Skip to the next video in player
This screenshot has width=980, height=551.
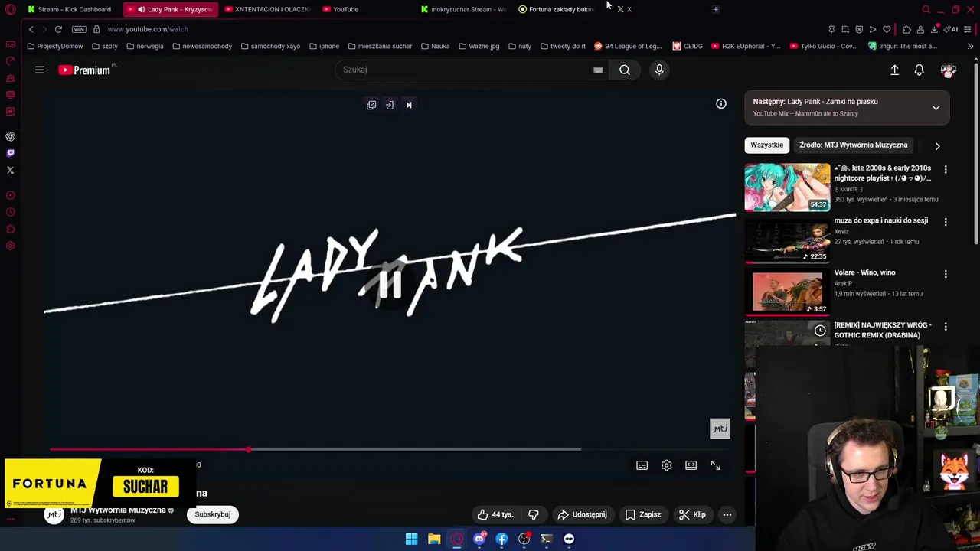(409, 105)
